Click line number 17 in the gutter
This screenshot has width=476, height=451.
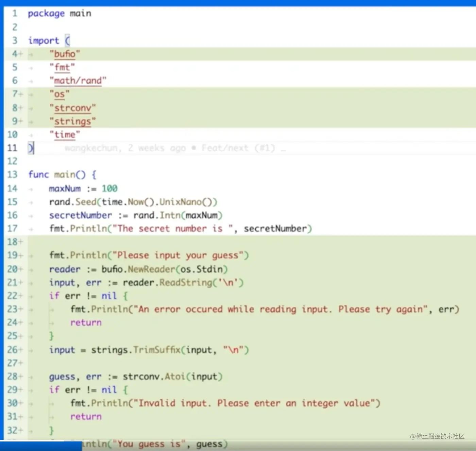pyautogui.click(x=12, y=229)
